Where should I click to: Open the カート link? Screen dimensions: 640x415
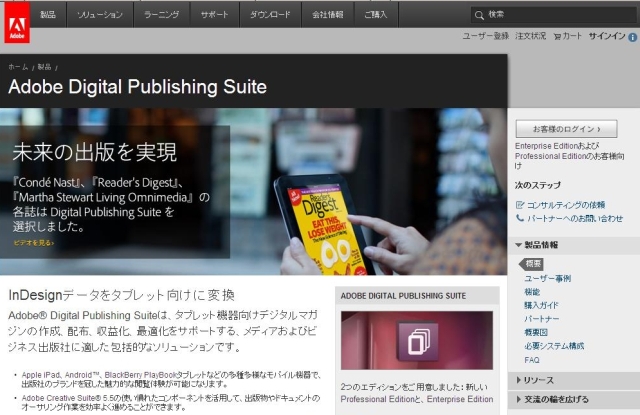572,36
